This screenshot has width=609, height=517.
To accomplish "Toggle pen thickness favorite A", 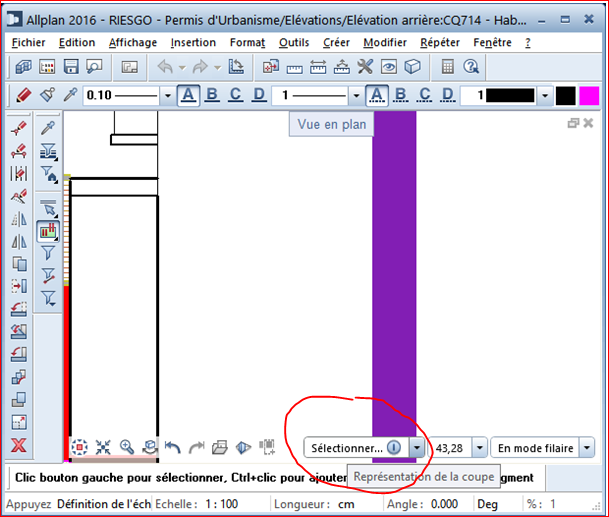I will [x=188, y=95].
